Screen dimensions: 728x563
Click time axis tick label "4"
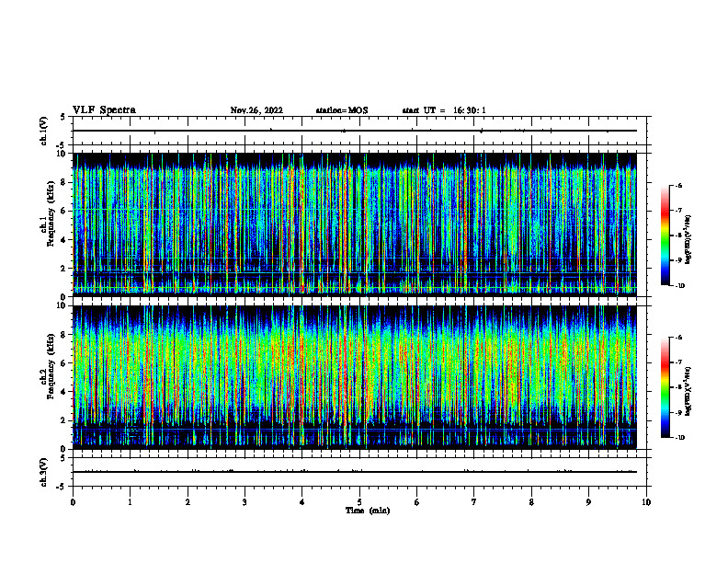pyautogui.click(x=302, y=502)
